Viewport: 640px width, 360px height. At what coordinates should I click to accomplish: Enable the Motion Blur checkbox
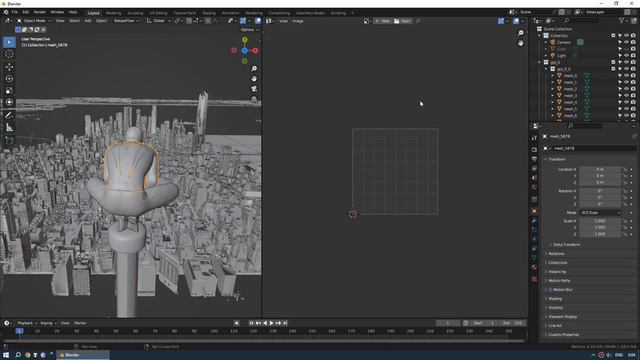tap(550, 290)
